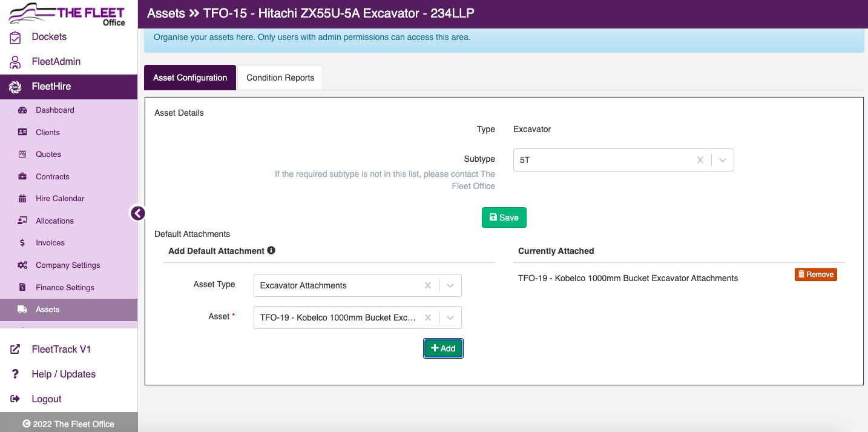Click the Excavator Attachments select field
The width and height of the screenshot is (868, 432).
coord(357,285)
